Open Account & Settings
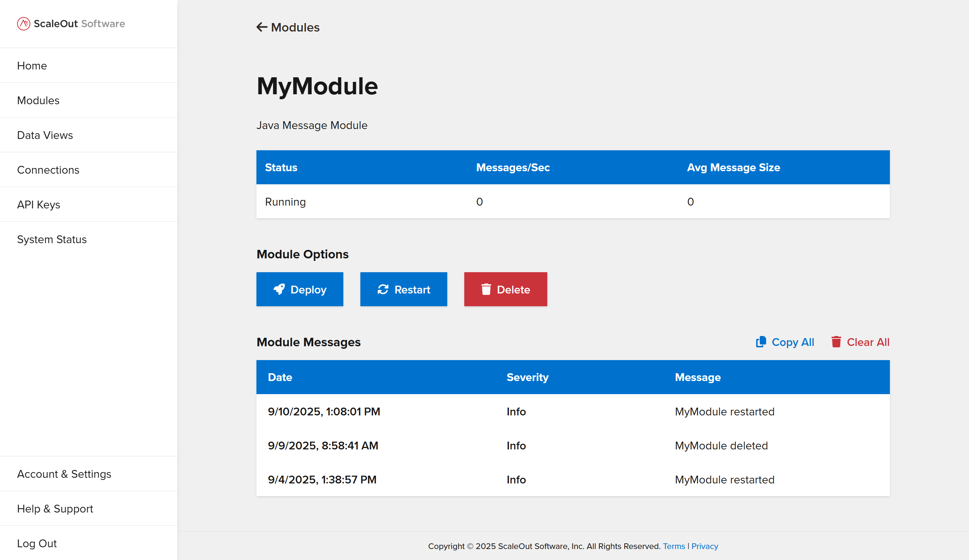969x560 pixels. 89,474
